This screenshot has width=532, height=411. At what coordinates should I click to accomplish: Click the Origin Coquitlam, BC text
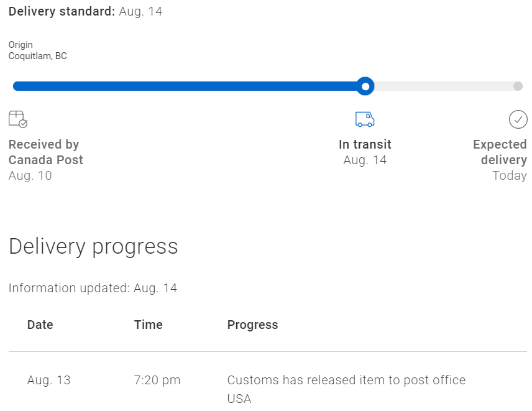tap(38, 50)
